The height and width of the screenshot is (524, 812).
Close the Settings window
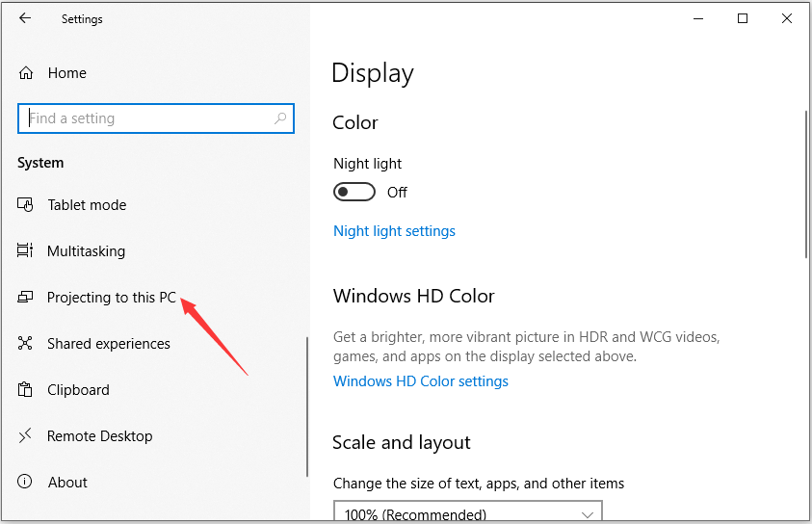(787, 18)
